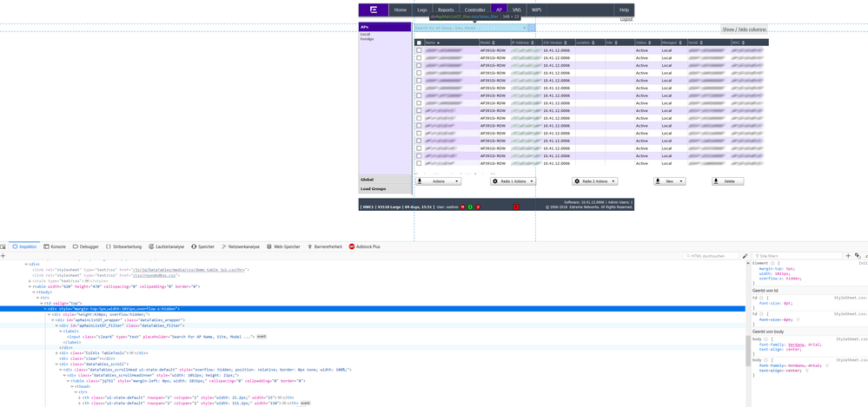Toggle the select-all checkbox in table header
Image resolution: width=868 pixels, height=407 pixels.
(x=419, y=43)
